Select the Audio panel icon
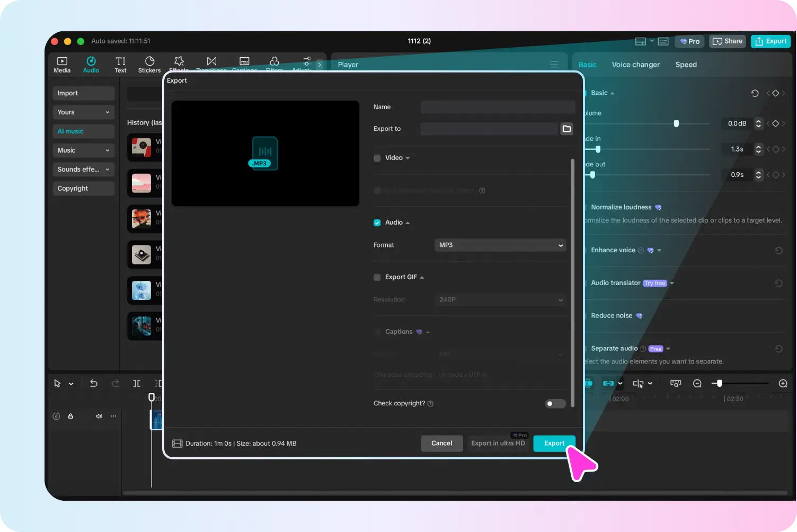Image resolution: width=797 pixels, height=532 pixels. point(91,64)
